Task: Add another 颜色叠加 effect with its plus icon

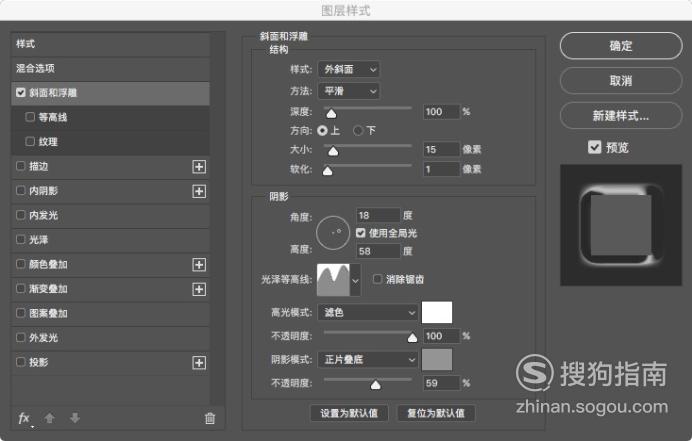Action: point(199,264)
